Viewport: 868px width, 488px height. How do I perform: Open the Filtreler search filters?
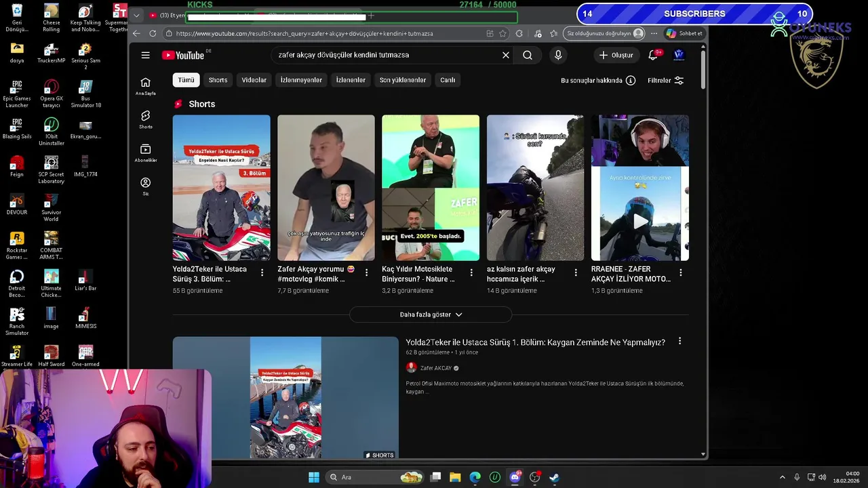pos(665,80)
